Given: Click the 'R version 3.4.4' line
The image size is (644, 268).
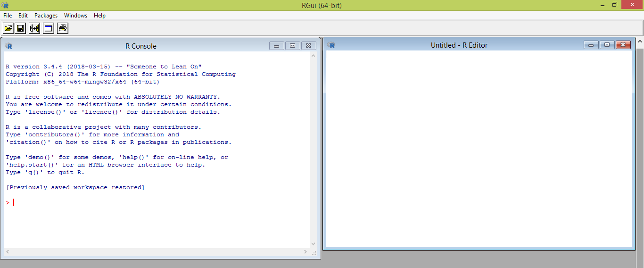Looking at the screenshot, I should coord(104,67).
